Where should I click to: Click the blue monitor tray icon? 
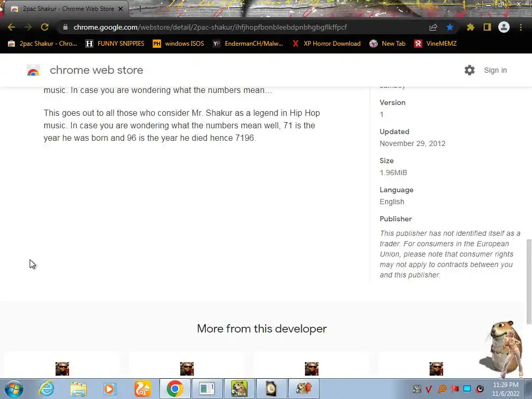pos(467,389)
